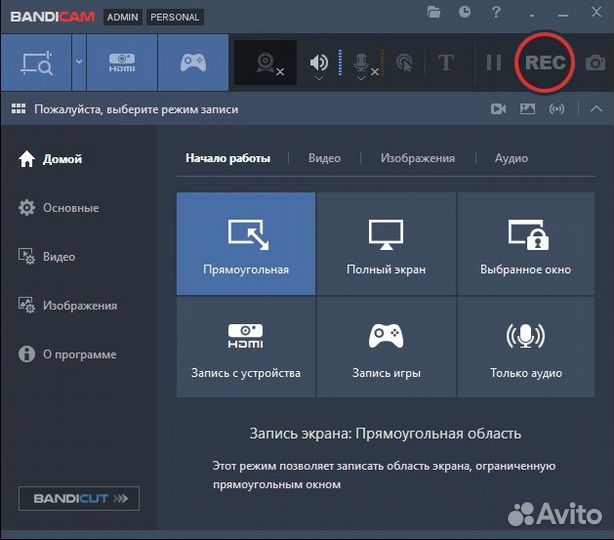Switch to Начало работы tab

tap(228, 158)
